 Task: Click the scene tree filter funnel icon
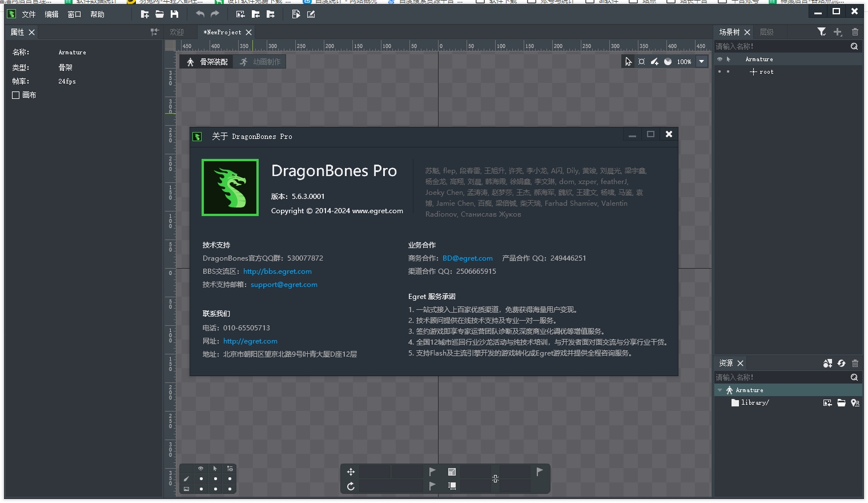[821, 32]
